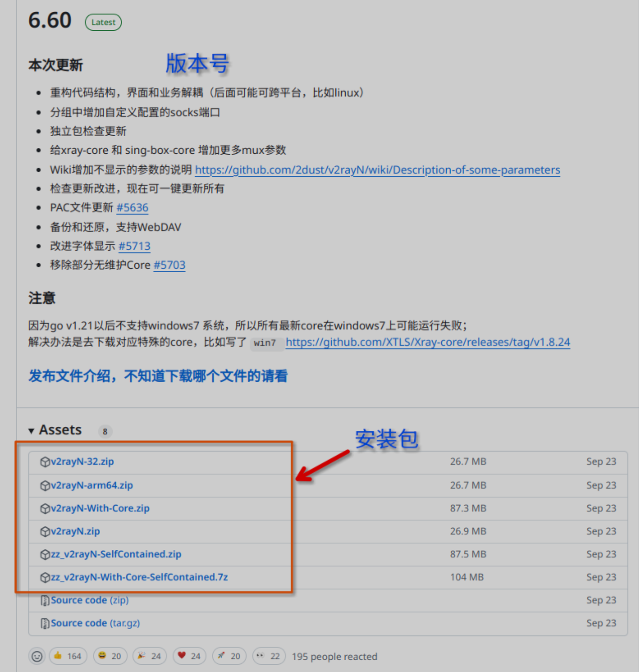The width and height of the screenshot is (639, 672).
Task: Open the zz_v2rayN-SelfContained.zip download
Action: click(116, 554)
